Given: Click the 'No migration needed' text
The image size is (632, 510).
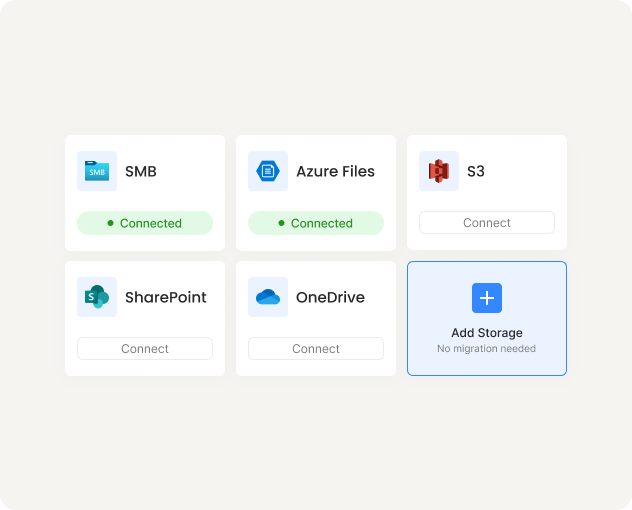Looking at the screenshot, I should point(486,348).
